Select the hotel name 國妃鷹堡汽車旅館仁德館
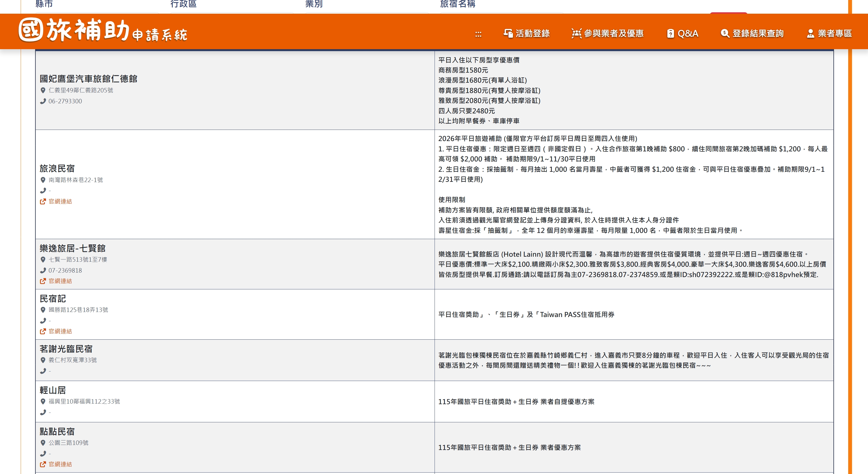 click(89, 78)
